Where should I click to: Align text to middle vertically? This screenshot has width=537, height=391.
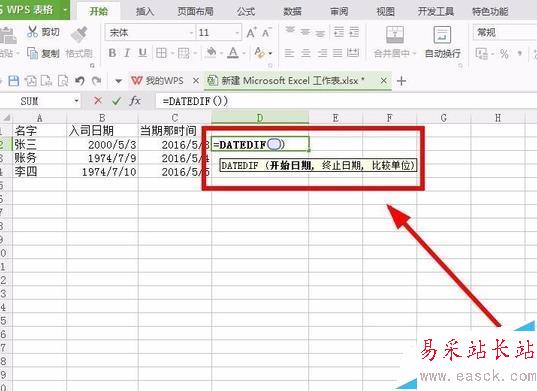305,32
